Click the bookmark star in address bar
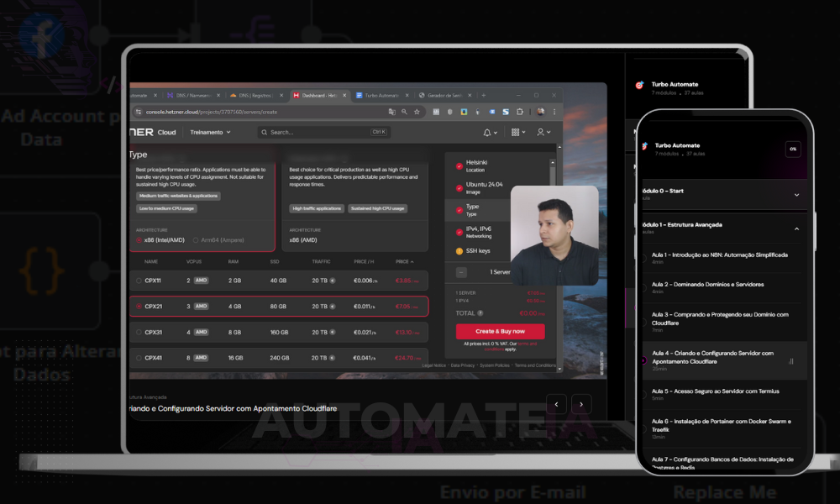Image resolution: width=840 pixels, height=504 pixels. (x=417, y=112)
